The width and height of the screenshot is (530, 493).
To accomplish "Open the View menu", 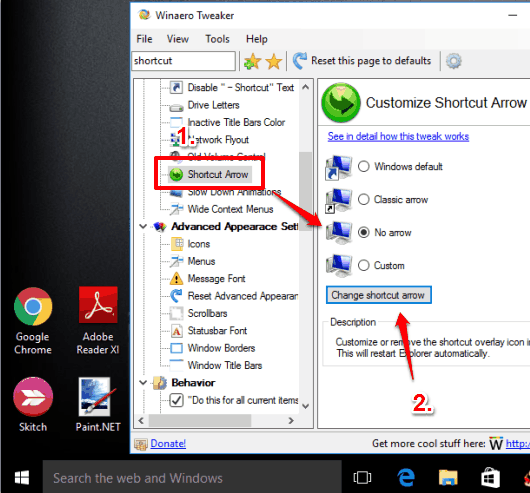I will (x=177, y=39).
